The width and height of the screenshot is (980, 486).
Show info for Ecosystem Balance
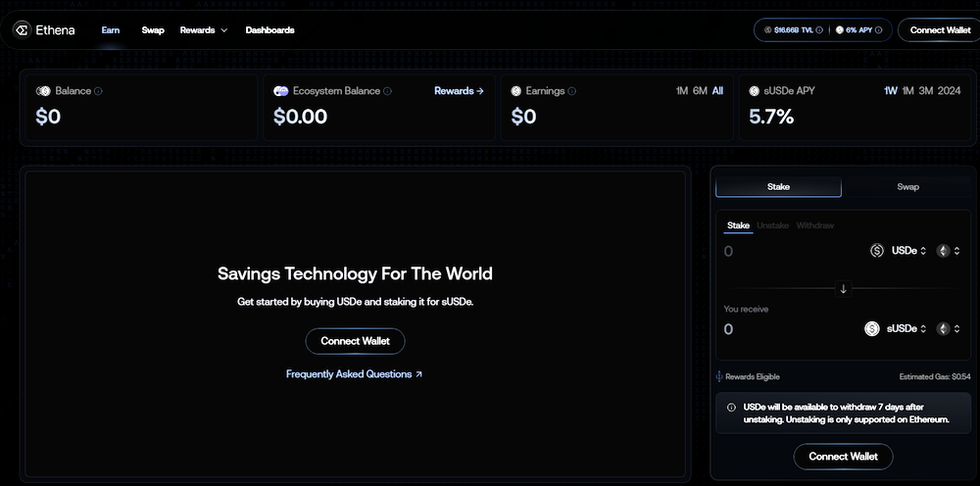tap(387, 91)
